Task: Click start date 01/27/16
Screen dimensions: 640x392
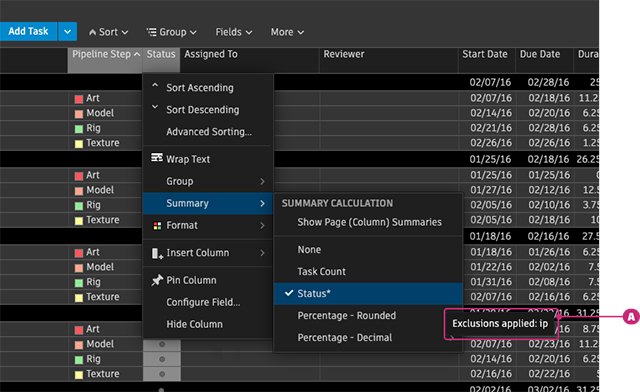Action: click(491, 190)
